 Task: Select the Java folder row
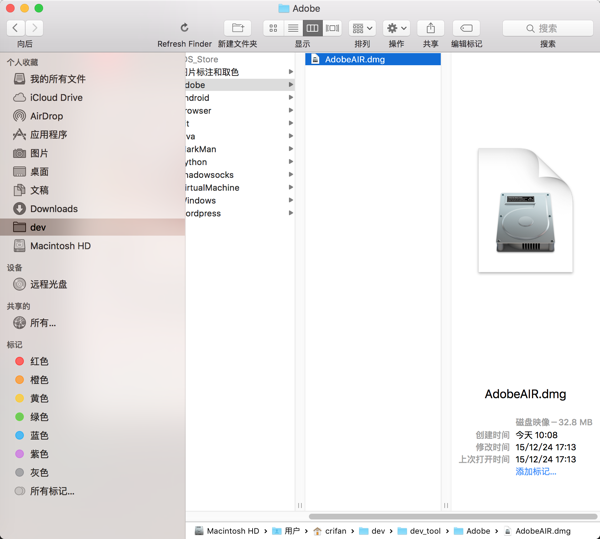point(240,136)
